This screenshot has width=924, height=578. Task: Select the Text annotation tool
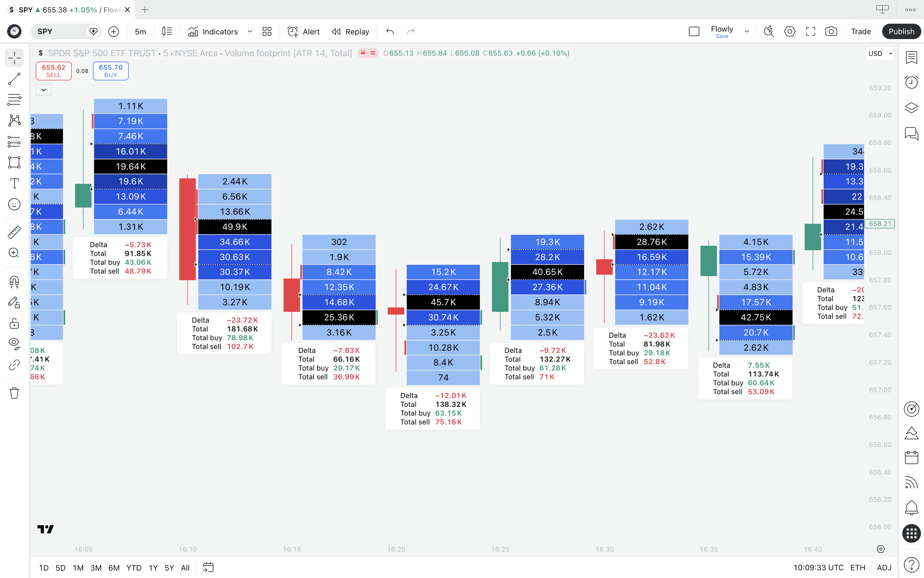14,183
